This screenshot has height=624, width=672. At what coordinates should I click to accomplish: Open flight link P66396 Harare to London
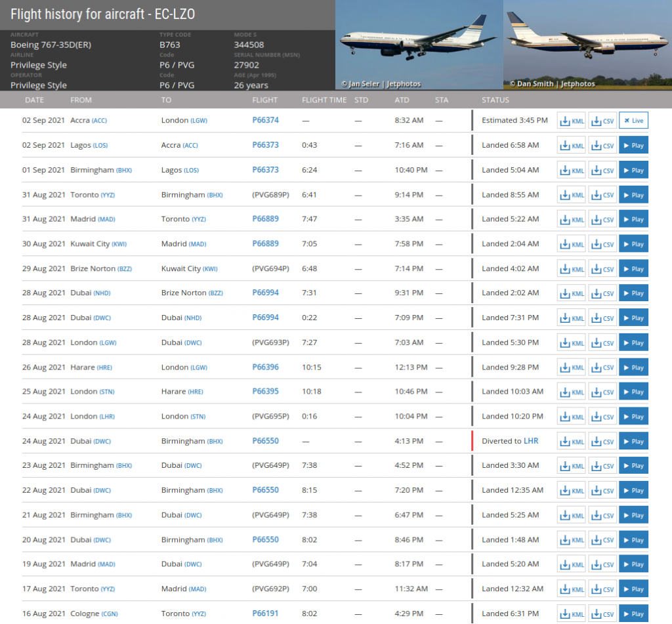click(x=265, y=367)
